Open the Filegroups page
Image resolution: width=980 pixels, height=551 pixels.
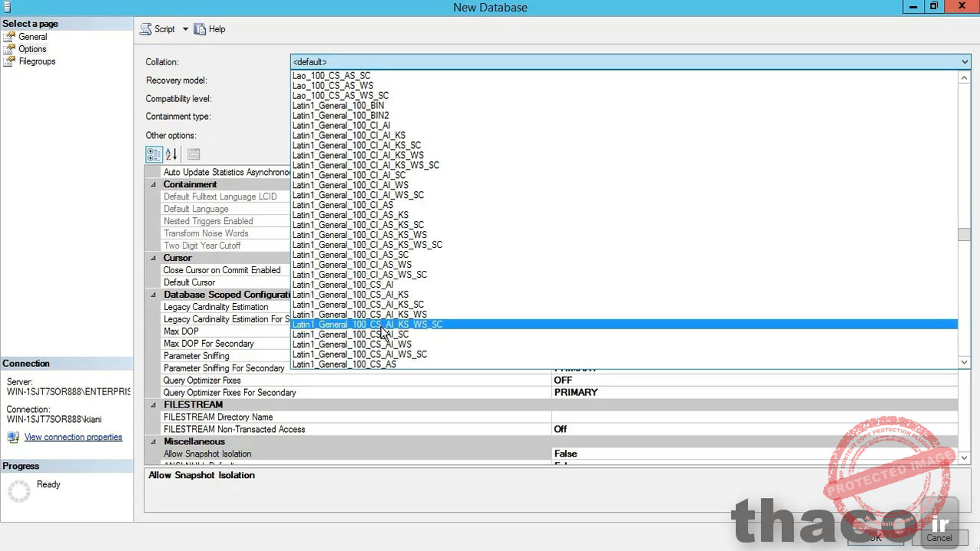click(x=35, y=61)
